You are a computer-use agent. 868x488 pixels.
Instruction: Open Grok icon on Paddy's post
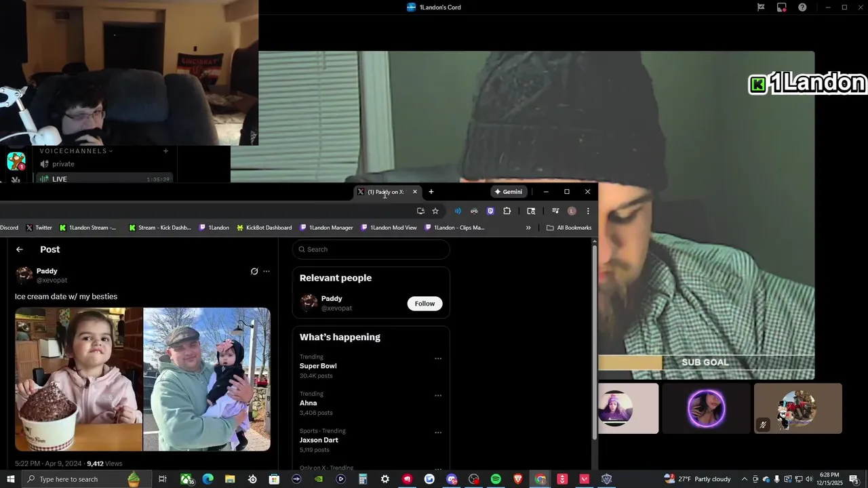pos(254,271)
